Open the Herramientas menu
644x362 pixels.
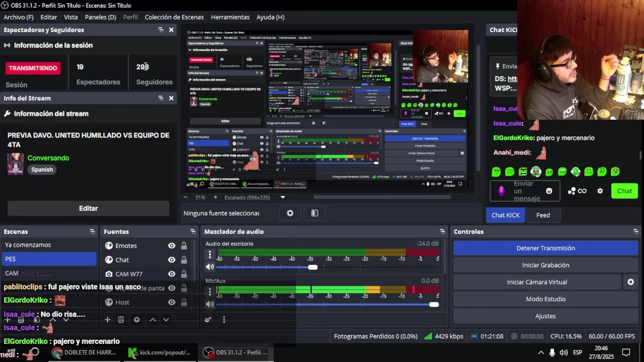[x=230, y=17]
